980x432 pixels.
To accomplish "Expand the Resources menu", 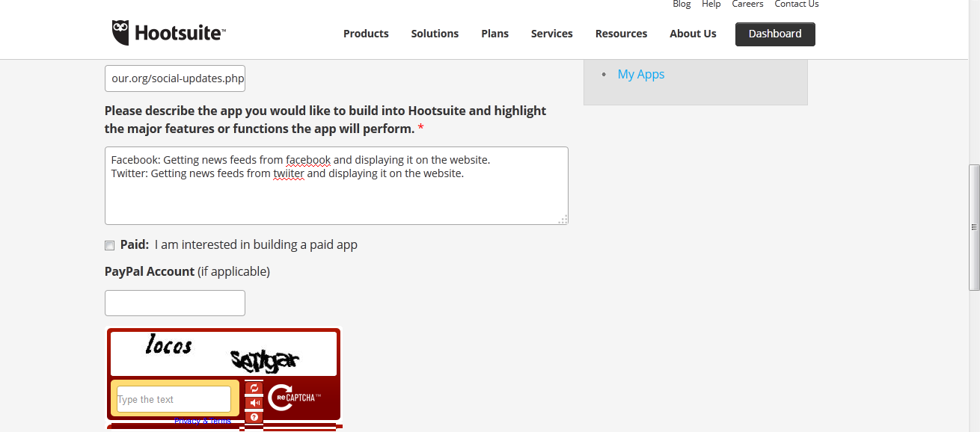I will pos(621,34).
